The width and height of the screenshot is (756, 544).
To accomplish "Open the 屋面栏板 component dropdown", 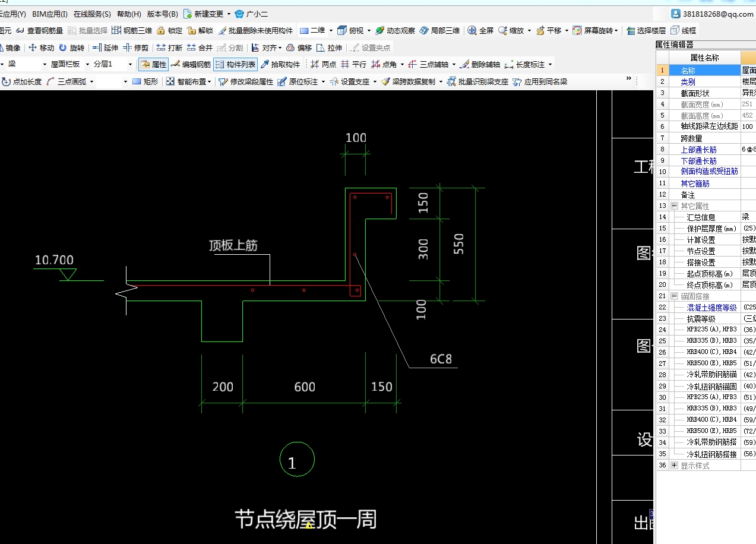I will pos(87,64).
